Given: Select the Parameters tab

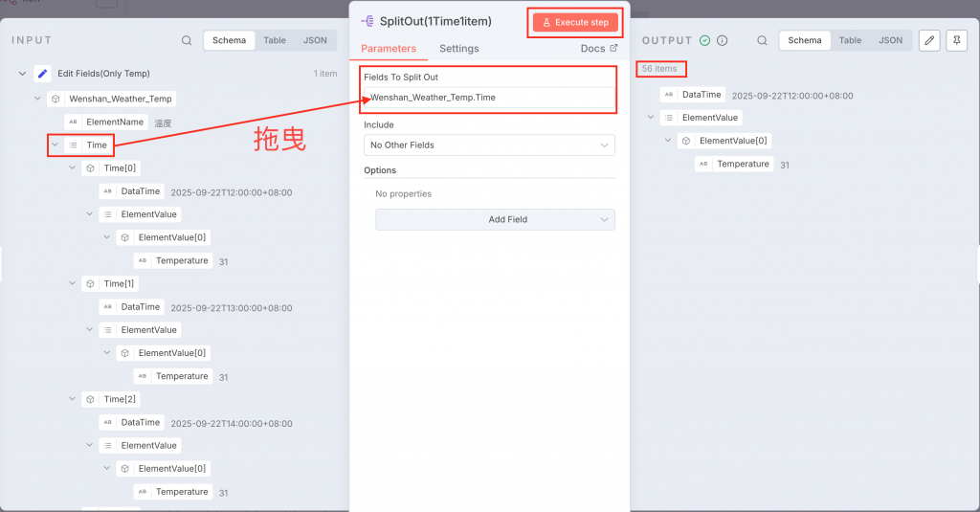Looking at the screenshot, I should pyautogui.click(x=389, y=48).
